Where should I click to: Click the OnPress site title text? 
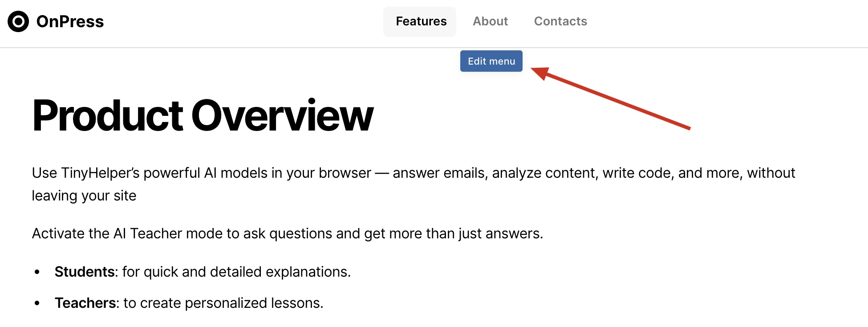click(x=70, y=21)
